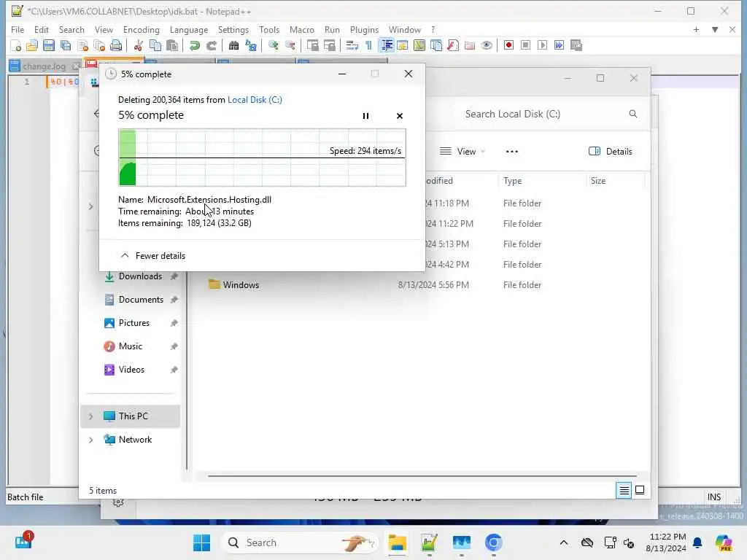
Task: Cut selection with the scissors icon
Action: click(138, 45)
